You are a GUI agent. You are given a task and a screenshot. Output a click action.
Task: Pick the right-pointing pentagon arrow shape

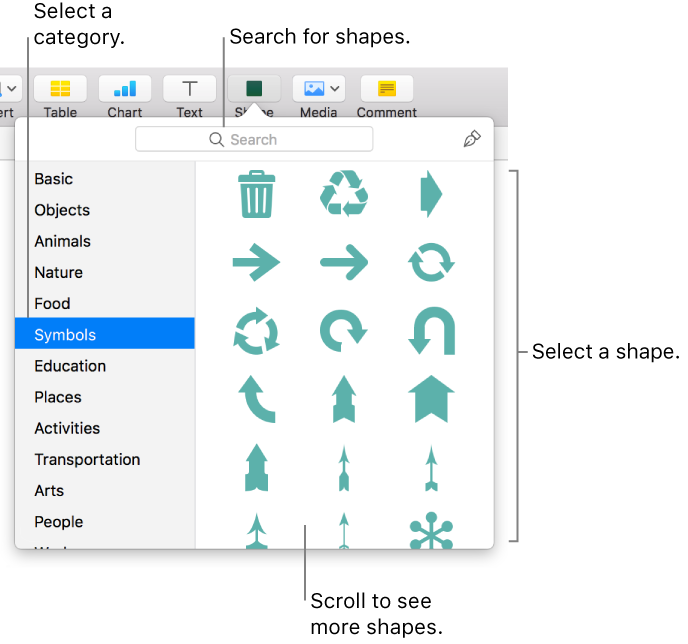[431, 194]
